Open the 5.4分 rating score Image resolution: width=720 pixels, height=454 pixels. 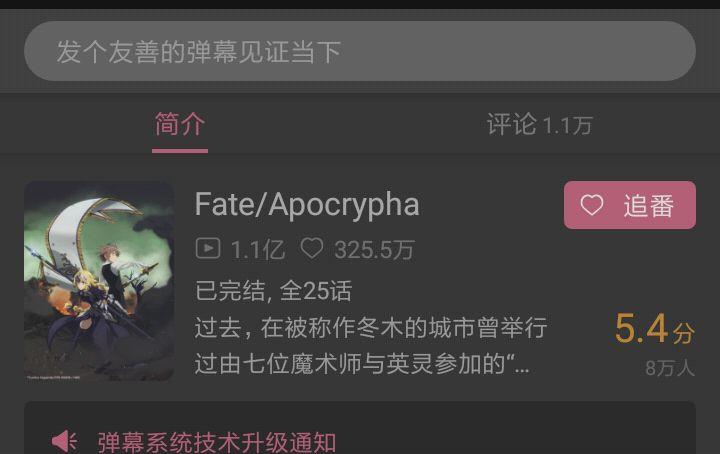(x=655, y=329)
